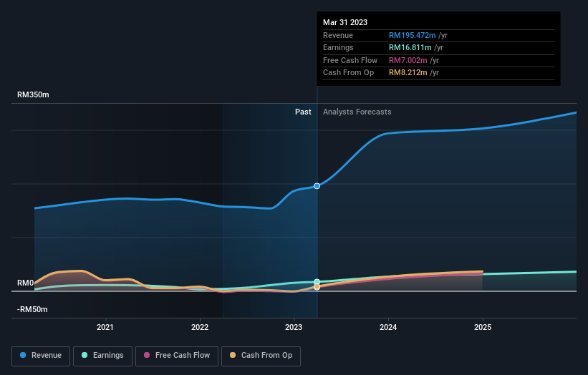This screenshot has width=588, height=375.
Task: Click the Analysts Forecasts label
Action: click(x=357, y=112)
